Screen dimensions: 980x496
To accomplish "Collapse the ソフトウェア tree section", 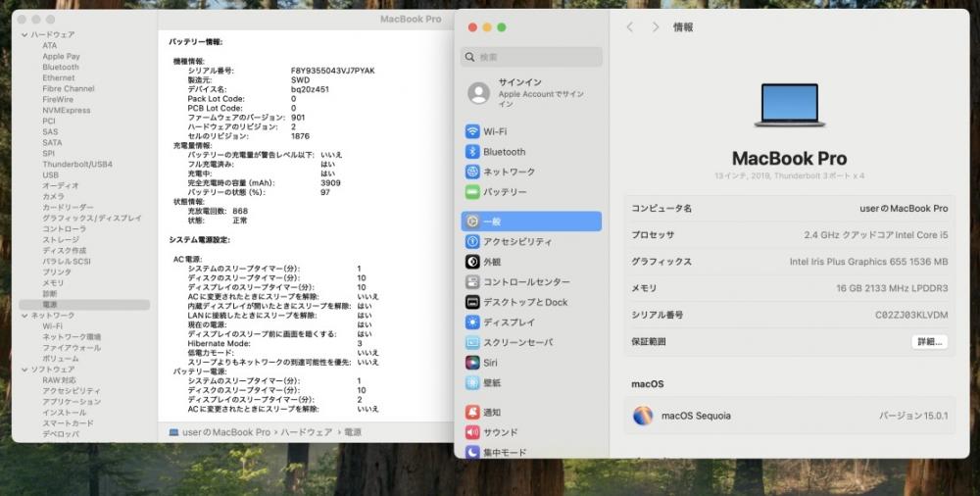I will click(x=24, y=370).
